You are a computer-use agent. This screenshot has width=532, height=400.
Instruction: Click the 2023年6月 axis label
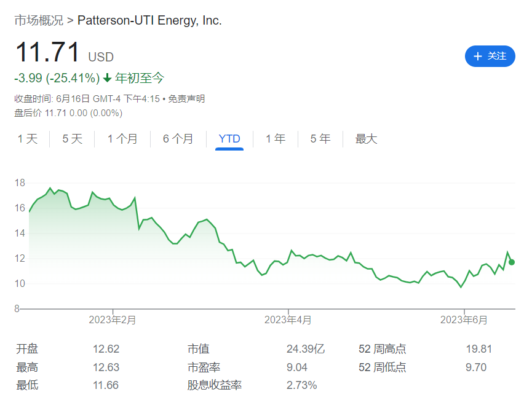click(x=464, y=320)
